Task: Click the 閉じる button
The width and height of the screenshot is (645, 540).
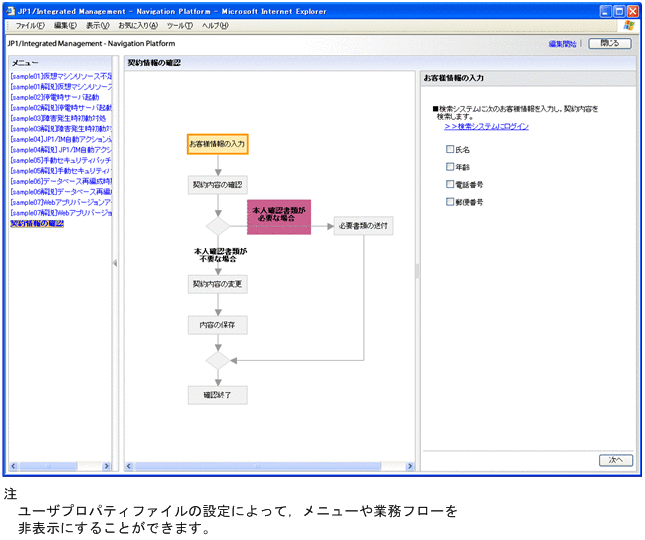Action: click(x=610, y=43)
